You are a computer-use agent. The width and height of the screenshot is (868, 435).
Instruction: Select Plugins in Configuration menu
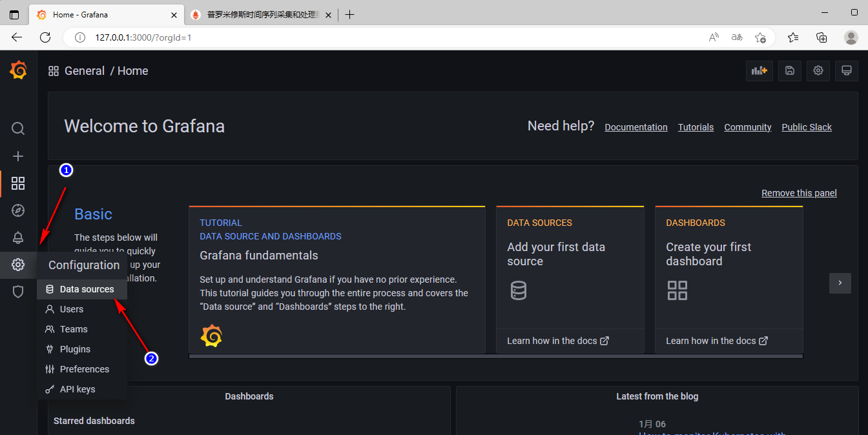[x=82, y=349]
